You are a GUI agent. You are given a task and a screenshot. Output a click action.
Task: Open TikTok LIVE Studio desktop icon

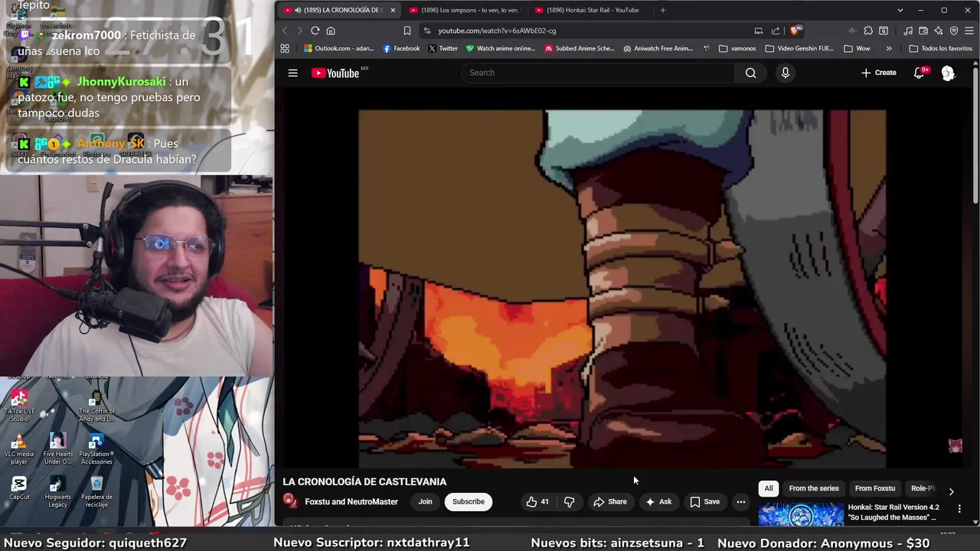point(19,406)
